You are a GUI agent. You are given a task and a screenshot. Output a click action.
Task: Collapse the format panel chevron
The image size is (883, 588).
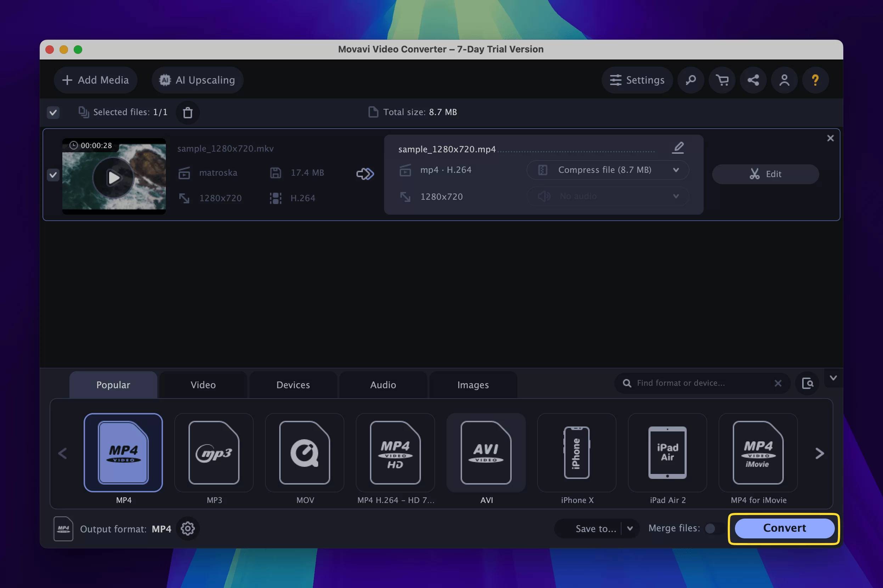(833, 378)
